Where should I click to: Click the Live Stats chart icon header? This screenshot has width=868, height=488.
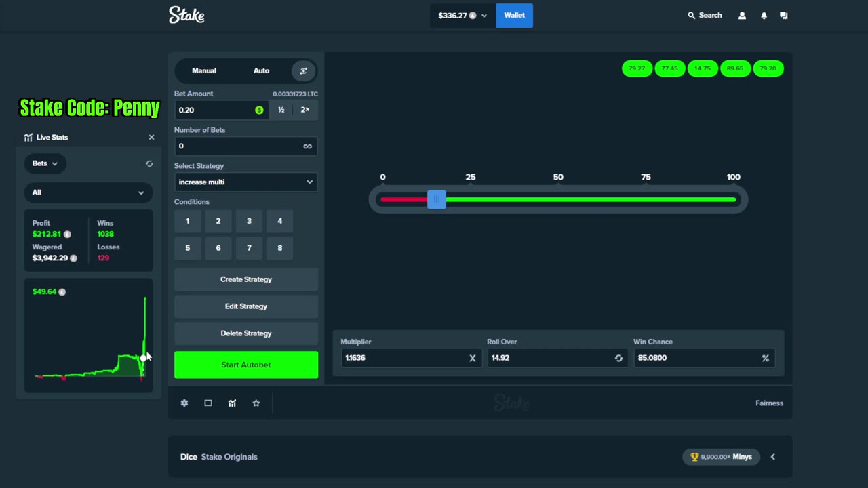point(28,137)
